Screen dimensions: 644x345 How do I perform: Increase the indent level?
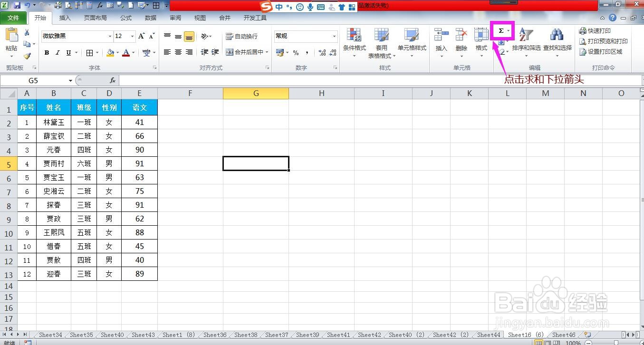(215, 52)
